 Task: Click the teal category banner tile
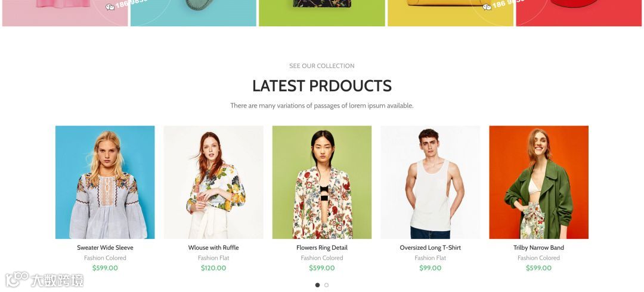click(193, 13)
